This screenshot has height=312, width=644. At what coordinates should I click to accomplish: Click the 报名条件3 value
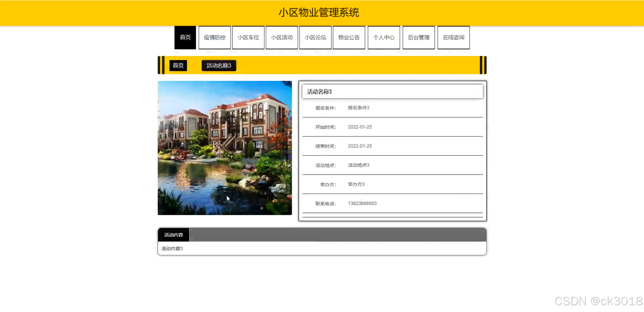click(x=358, y=108)
